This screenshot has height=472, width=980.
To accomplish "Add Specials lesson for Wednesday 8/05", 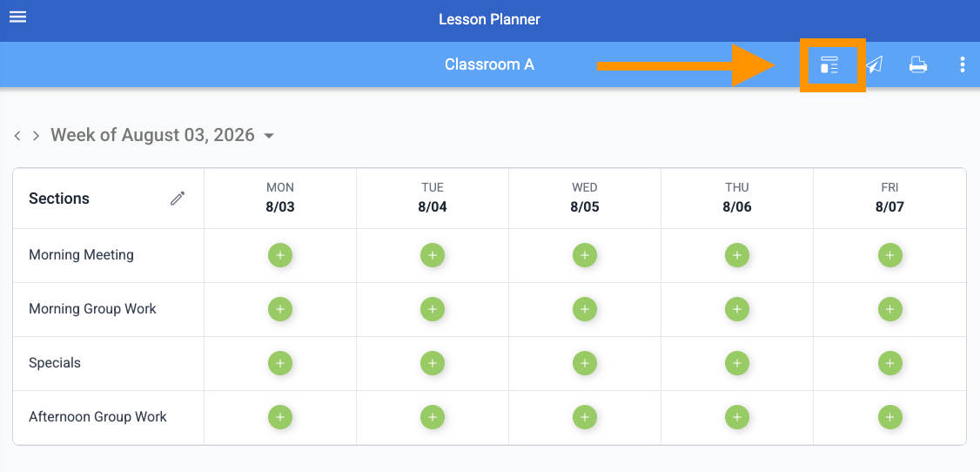I will [x=584, y=362].
